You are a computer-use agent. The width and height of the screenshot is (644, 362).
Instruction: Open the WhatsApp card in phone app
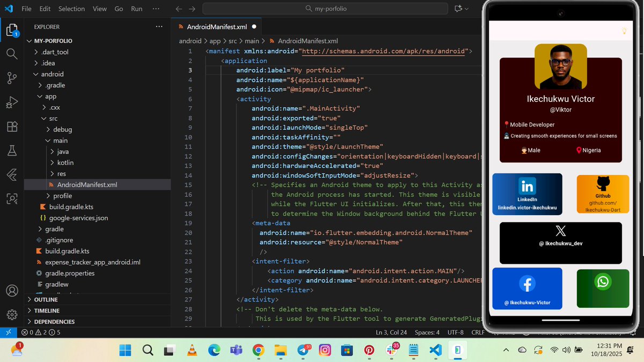[603, 289]
